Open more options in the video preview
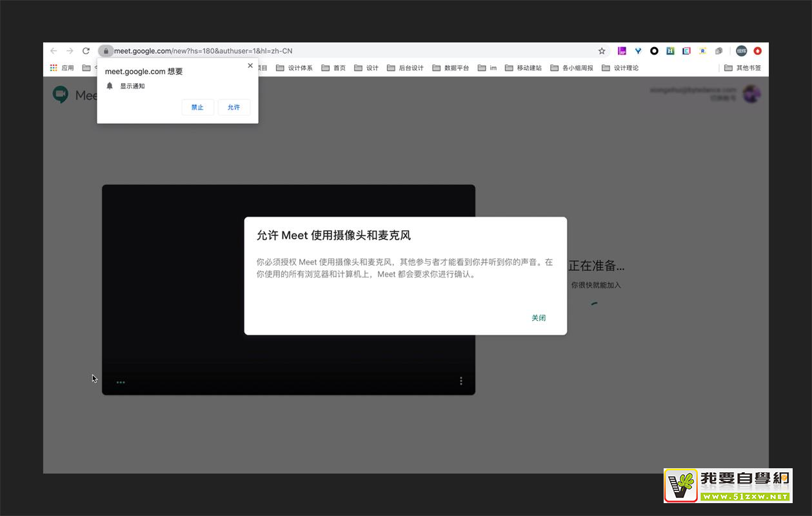The width and height of the screenshot is (812, 516). point(460,381)
